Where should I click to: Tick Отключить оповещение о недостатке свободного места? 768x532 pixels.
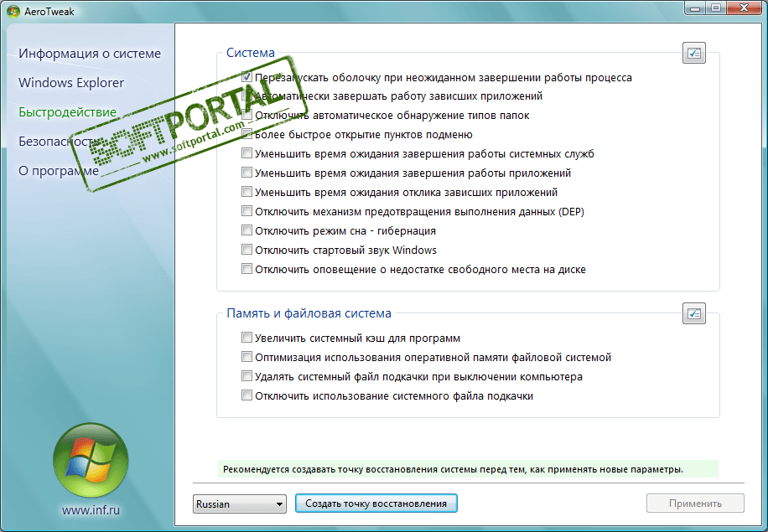pos(246,269)
